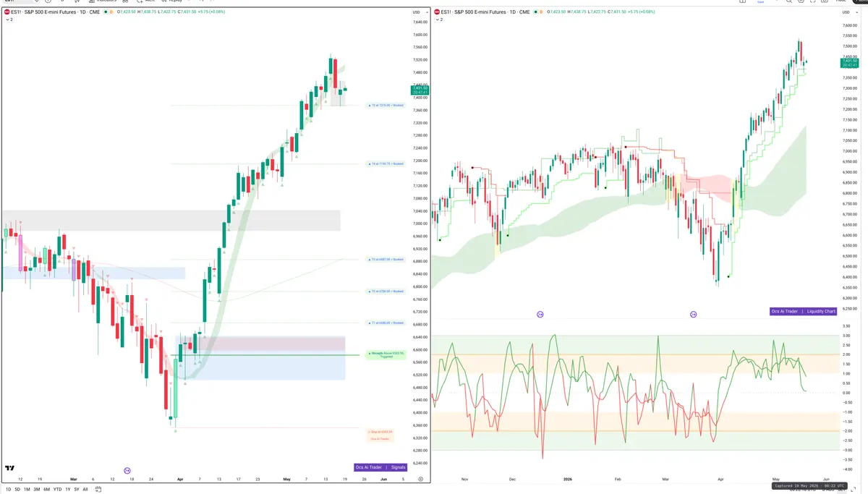Click the Ocs Ai Trader Signals badge
868x494 pixels.
point(380,467)
